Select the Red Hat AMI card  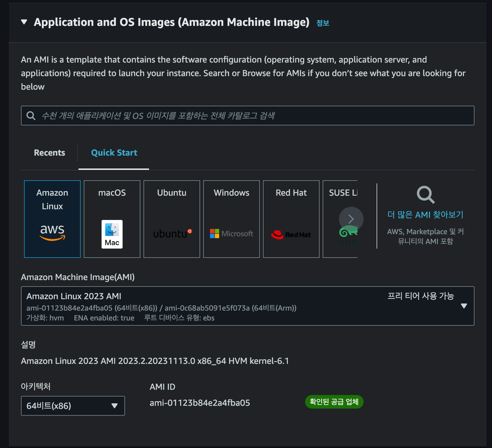click(x=291, y=219)
